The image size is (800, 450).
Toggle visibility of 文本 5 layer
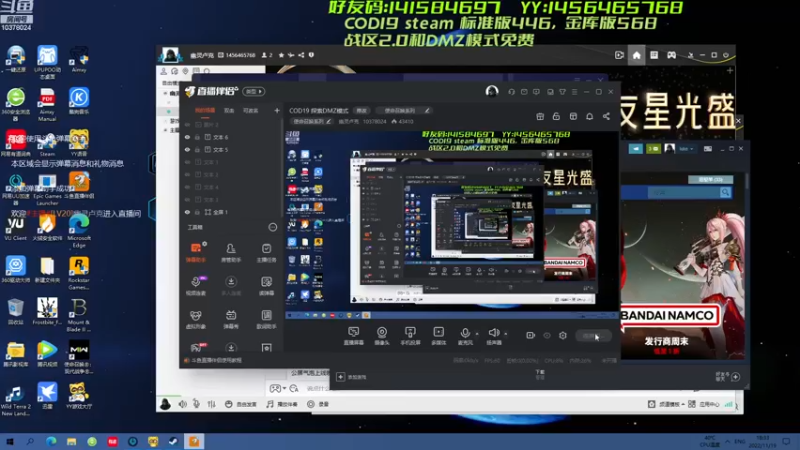[x=187, y=149]
